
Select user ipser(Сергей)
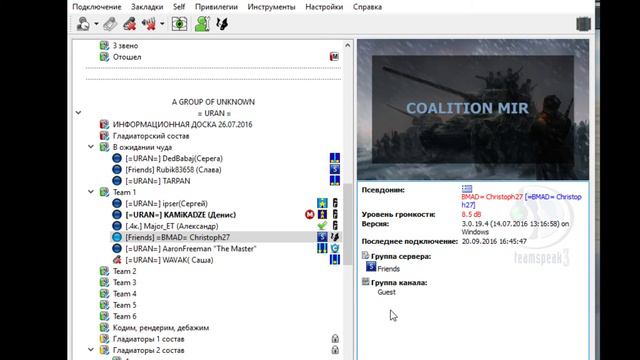coord(167,203)
